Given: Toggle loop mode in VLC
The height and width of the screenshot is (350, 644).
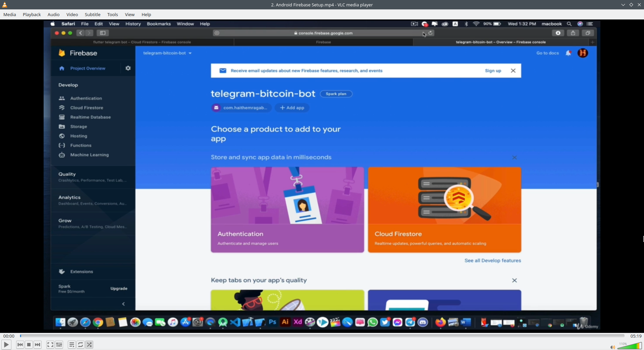Looking at the screenshot, I should (80, 345).
